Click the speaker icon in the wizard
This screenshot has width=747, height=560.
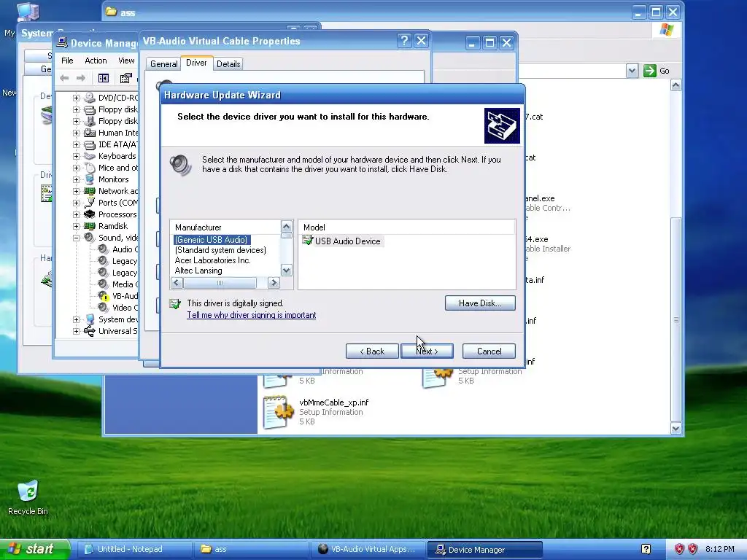[181, 166]
